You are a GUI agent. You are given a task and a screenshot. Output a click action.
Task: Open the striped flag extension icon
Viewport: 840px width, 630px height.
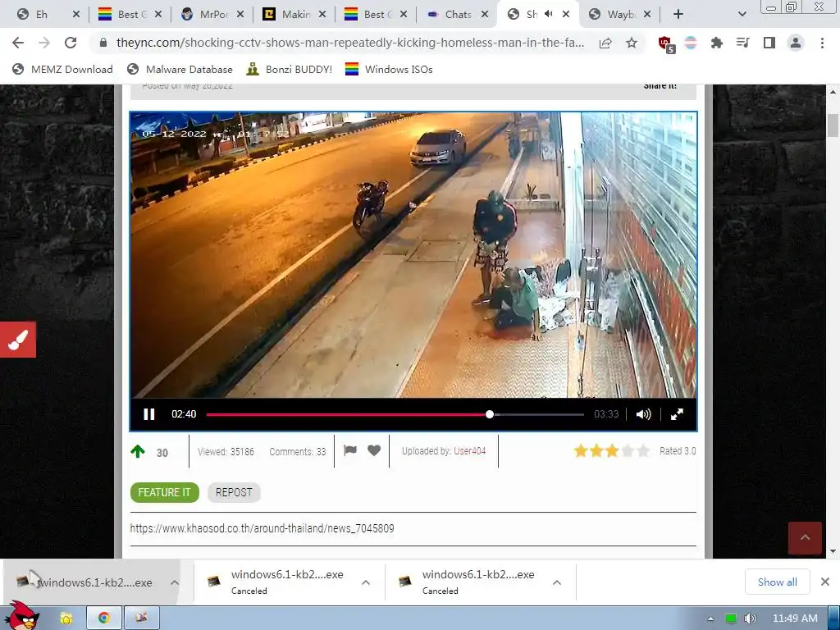point(691,43)
